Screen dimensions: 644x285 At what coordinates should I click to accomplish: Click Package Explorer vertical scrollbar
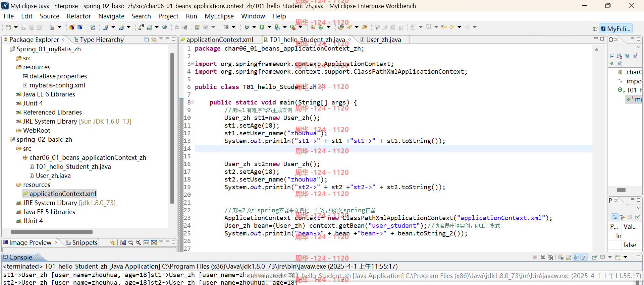pyautogui.click(x=172, y=128)
